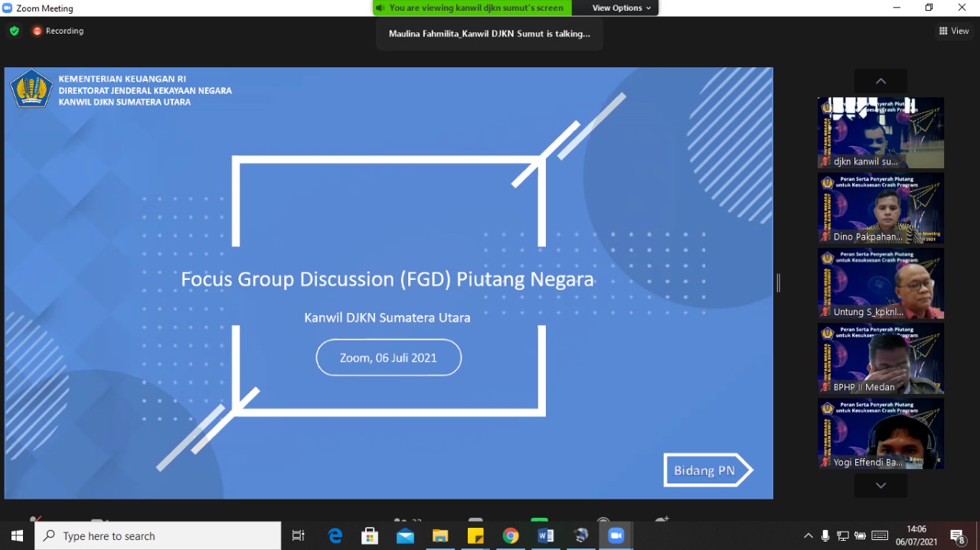Click the Maulina Fahmilita is talking banner
The image size is (980, 550).
[x=489, y=34]
